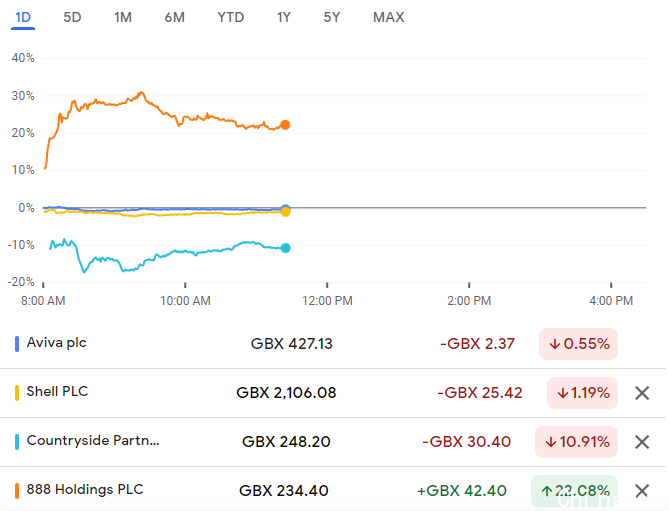Select the 5Y time range tab

tap(332, 17)
